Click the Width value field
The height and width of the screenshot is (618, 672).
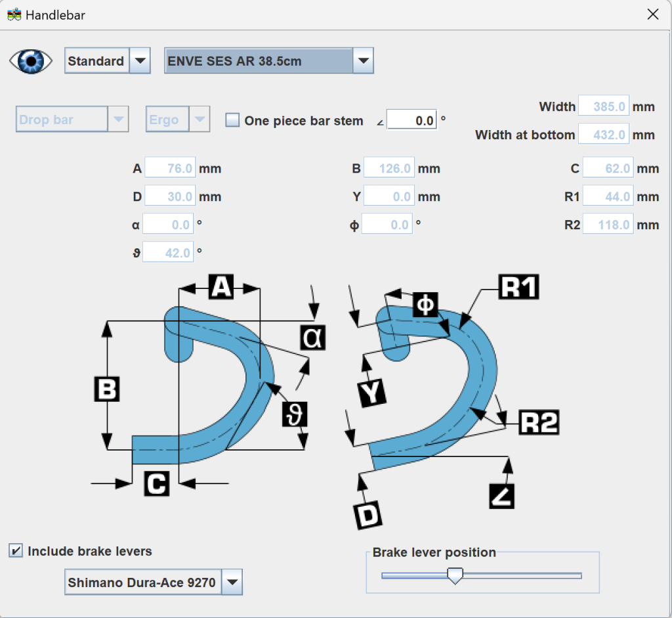tap(604, 106)
